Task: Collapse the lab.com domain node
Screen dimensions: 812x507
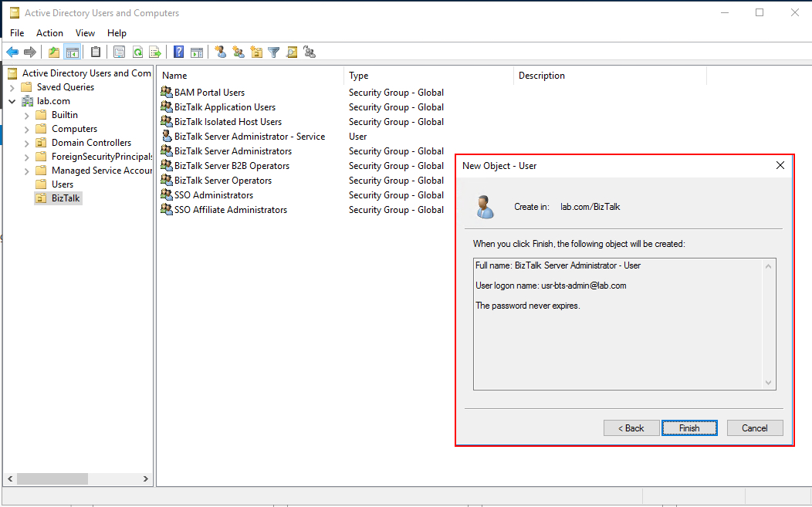Action: click(x=12, y=102)
